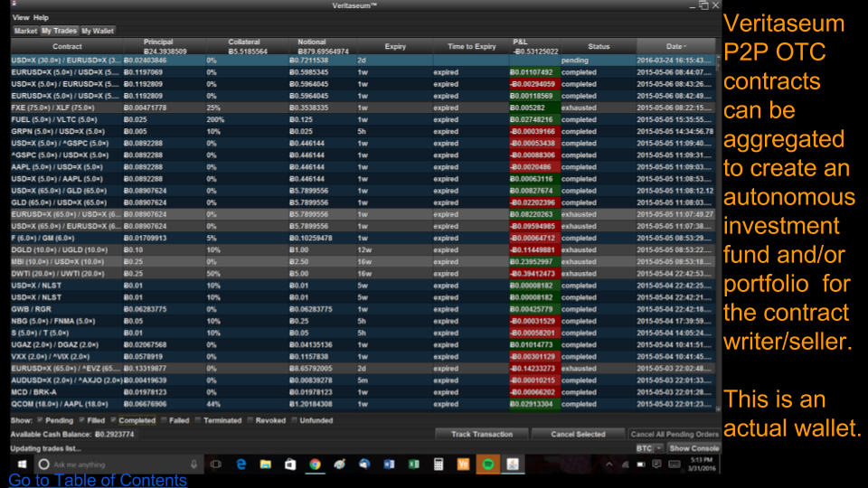Viewport: 868px width, 488px height.
Task: Switch to Google Chrome in taskbar
Action: tap(315, 465)
